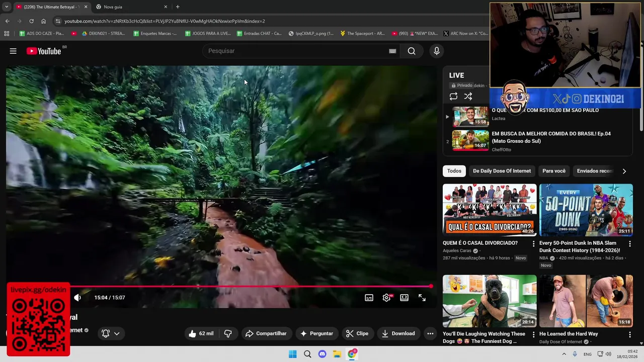The height and width of the screenshot is (362, 644).
Task: Open Windows Start menu
Action: pos(292,354)
